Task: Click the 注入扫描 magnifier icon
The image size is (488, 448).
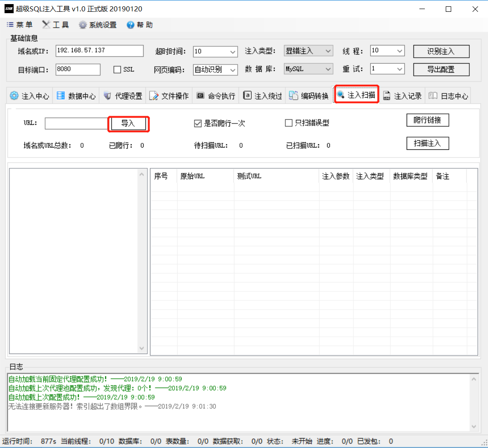Action: (x=341, y=94)
